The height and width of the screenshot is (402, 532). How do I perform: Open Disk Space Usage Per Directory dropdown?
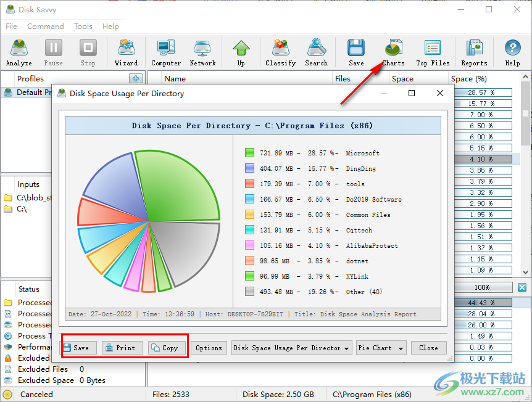coord(292,348)
